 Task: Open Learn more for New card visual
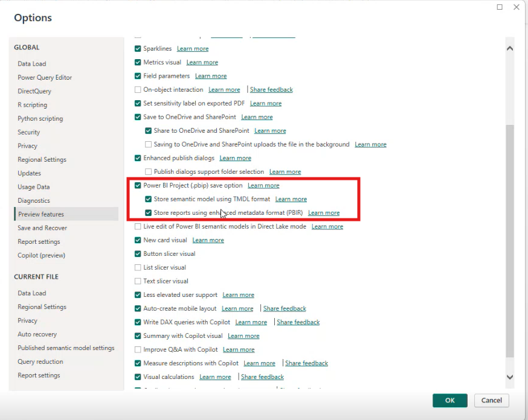point(208,240)
